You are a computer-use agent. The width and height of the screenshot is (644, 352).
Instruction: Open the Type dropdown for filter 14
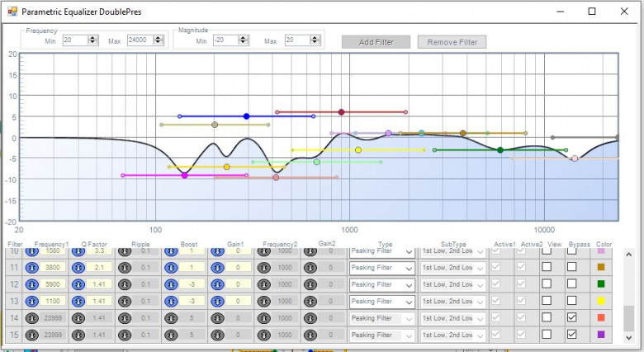(x=382, y=319)
